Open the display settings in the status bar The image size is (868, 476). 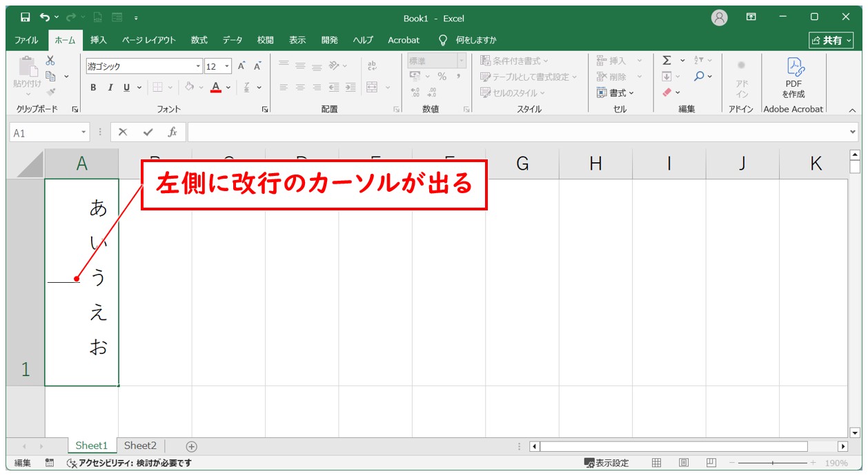point(606,463)
